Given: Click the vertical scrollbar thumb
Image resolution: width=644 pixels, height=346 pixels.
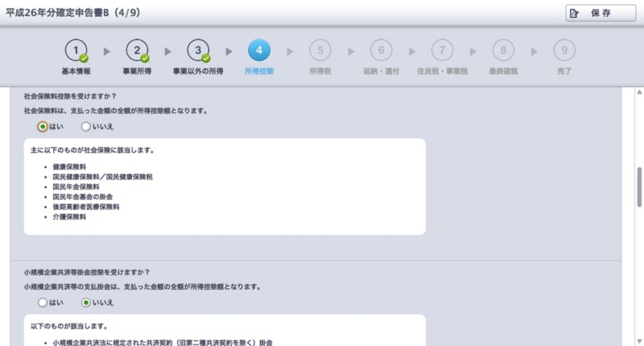Looking at the screenshot, I should [x=639, y=187].
